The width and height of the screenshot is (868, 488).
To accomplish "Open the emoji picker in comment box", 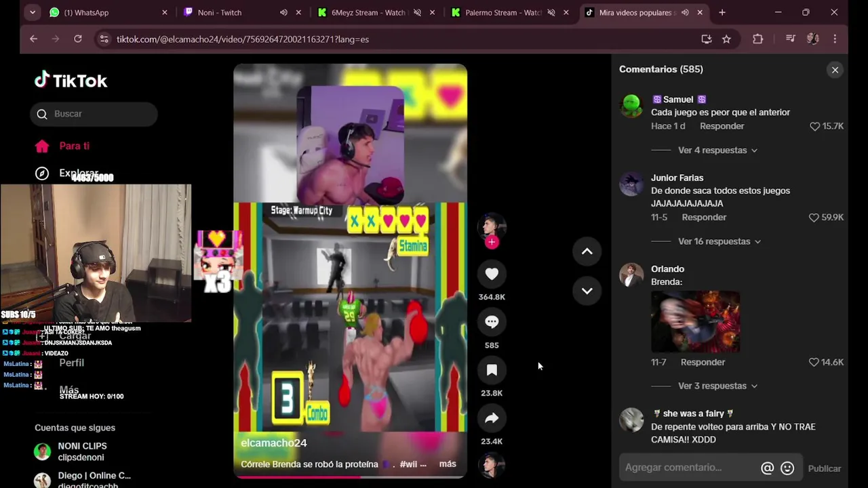I will click(x=787, y=468).
